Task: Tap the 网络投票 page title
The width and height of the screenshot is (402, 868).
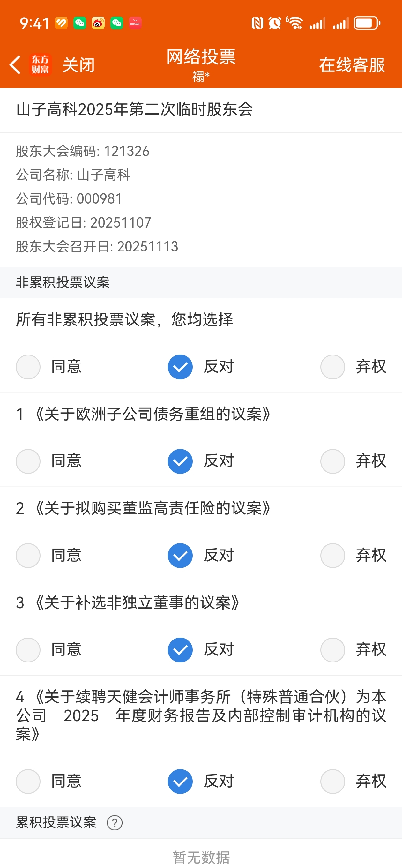Action: point(201,56)
